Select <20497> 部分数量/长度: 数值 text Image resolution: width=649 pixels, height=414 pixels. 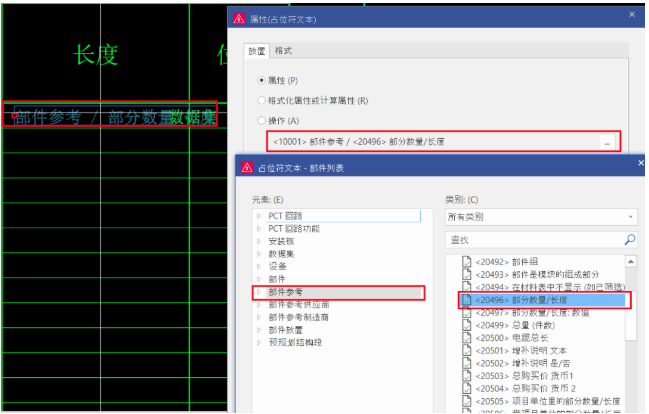(532, 313)
